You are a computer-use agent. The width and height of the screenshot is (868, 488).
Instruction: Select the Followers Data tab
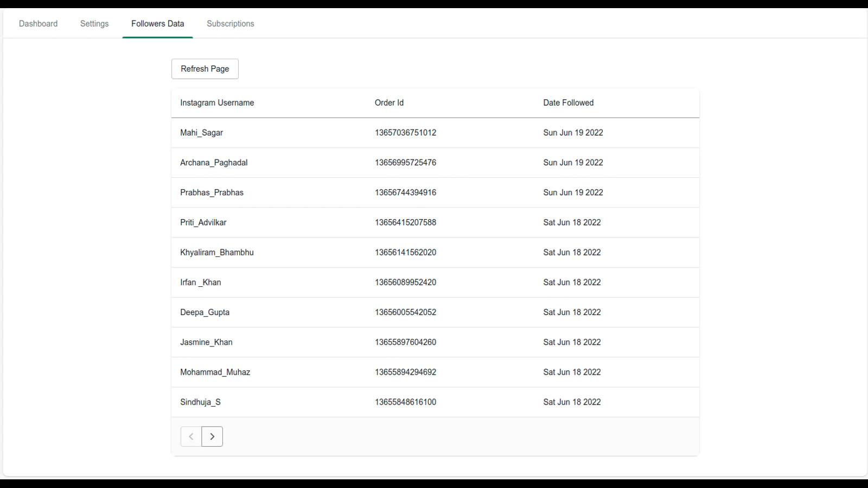click(x=158, y=24)
